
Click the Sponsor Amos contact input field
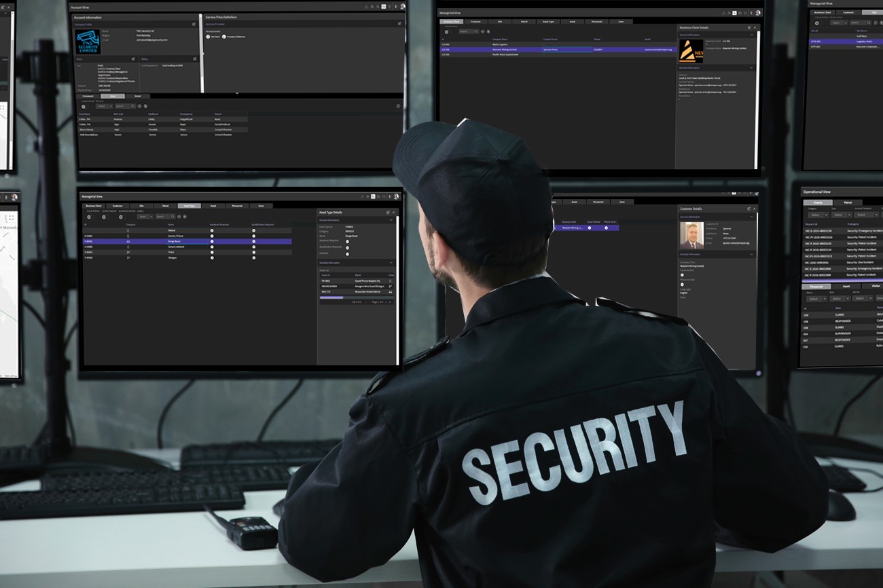(566, 50)
